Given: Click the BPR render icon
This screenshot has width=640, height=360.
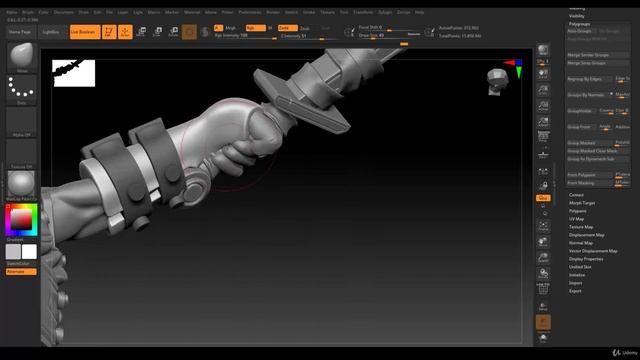Looking at the screenshot, I should point(543,50).
